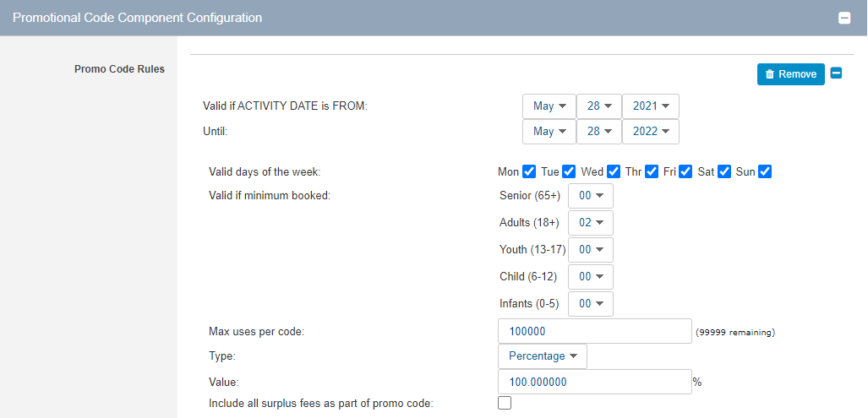Open the Type dropdown showing Percentage
Viewport: 868px width, 418px height.
pos(543,356)
